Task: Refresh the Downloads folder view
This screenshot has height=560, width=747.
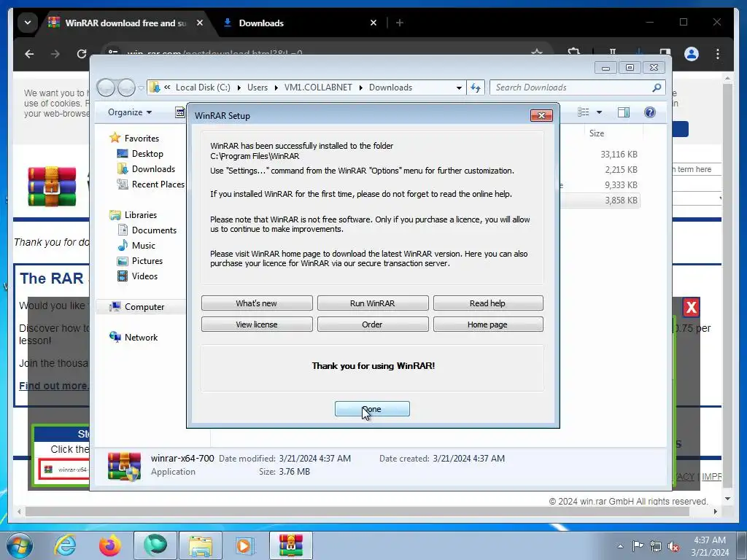Action: (x=476, y=87)
